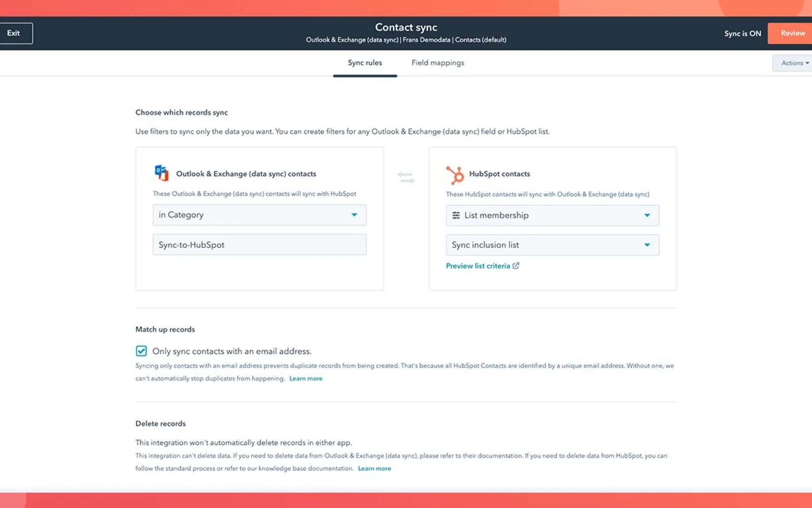Click the orange Review button
The width and height of the screenshot is (812, 508).
click(791, 33)
